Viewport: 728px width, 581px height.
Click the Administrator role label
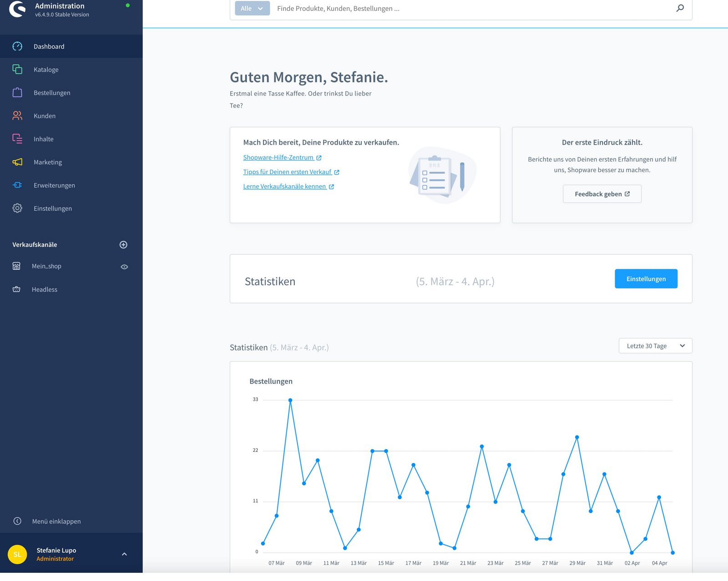[x=55, y=559]
